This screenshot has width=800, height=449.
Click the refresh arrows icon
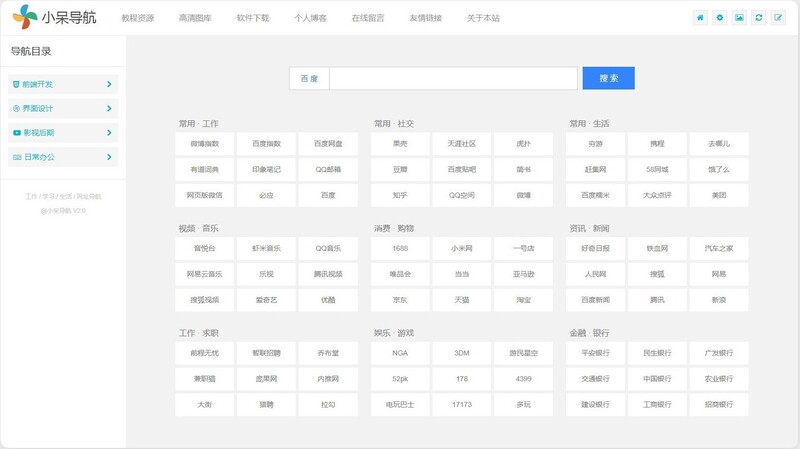point(759,18)
